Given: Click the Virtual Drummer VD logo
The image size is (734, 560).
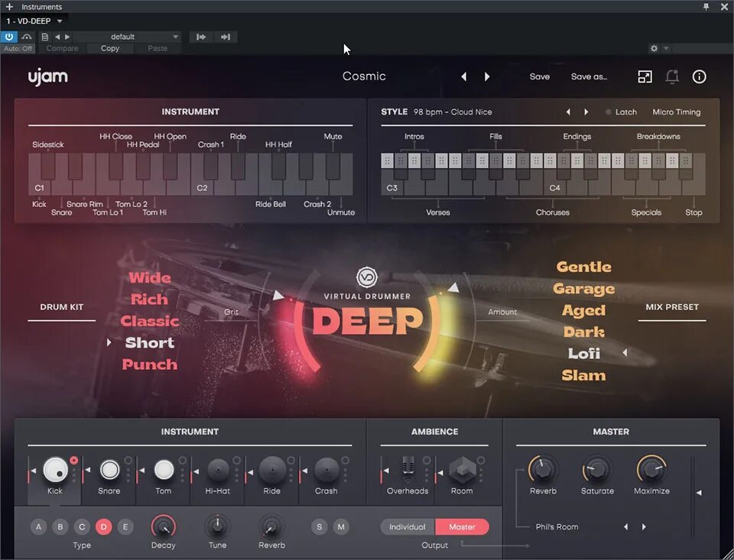Looking at the screenshot, I should [366, 277].
